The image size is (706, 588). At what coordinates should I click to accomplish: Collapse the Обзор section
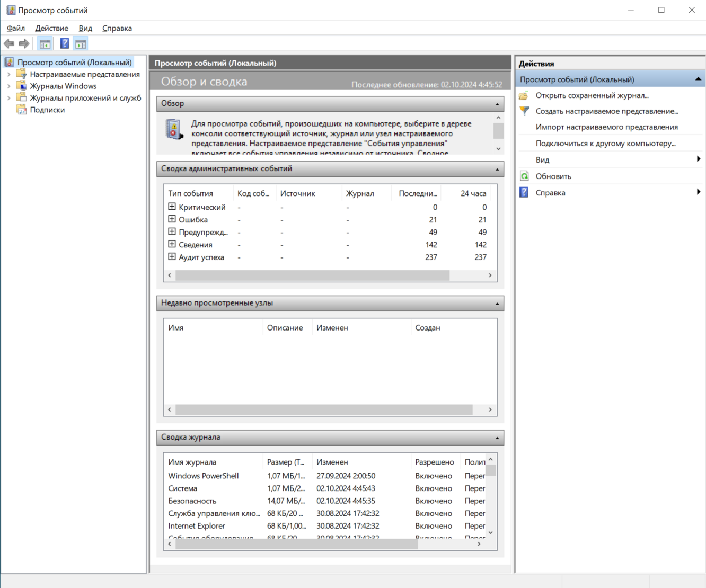click(x=497, y=104)
